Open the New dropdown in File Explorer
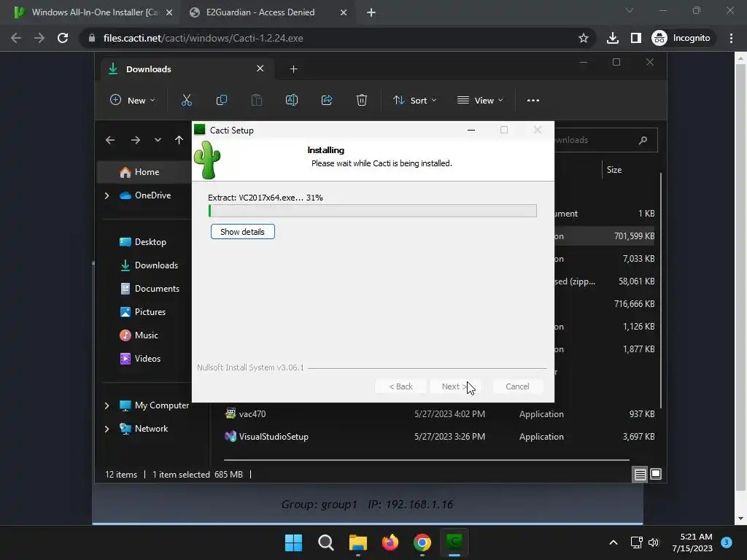 [132, 100]
